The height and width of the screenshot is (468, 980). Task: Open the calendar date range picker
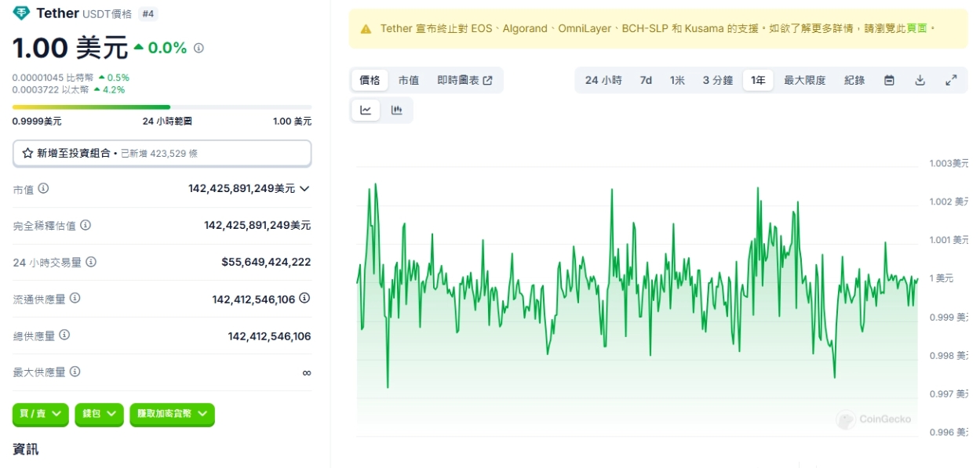[889, 80]
